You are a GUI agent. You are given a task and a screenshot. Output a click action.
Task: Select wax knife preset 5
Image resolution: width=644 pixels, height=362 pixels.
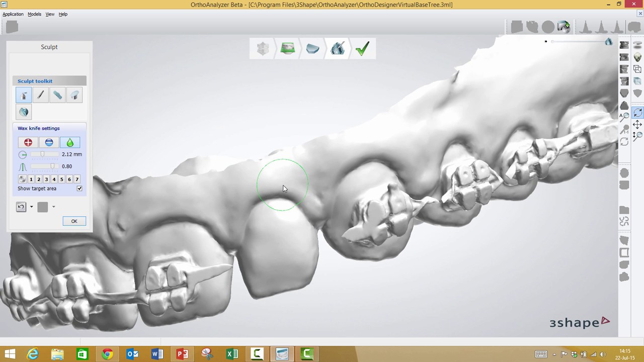[x=62, y=179]
